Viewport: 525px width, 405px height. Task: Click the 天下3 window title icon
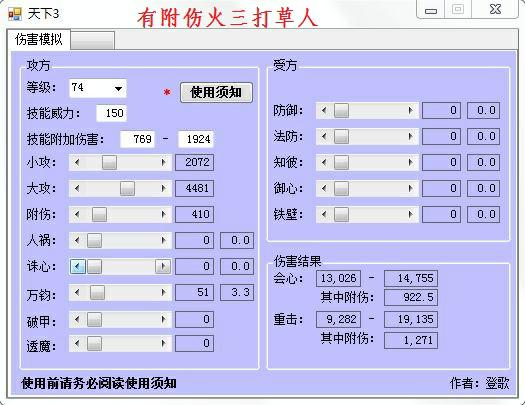pos(15,14)
